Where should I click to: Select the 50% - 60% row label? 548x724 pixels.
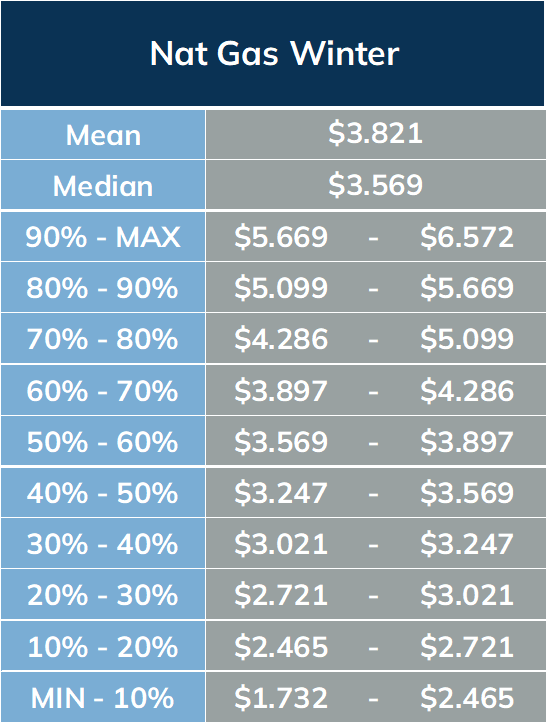[102, 442]
